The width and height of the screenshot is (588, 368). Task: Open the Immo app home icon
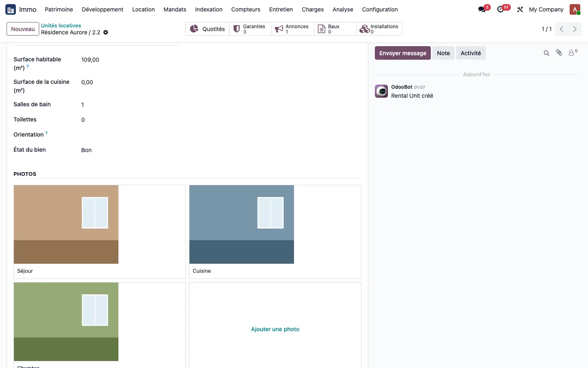11,9
